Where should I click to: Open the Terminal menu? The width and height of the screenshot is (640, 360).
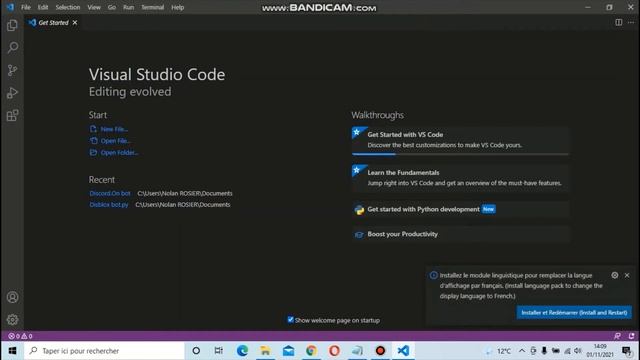tap(153, 7)
